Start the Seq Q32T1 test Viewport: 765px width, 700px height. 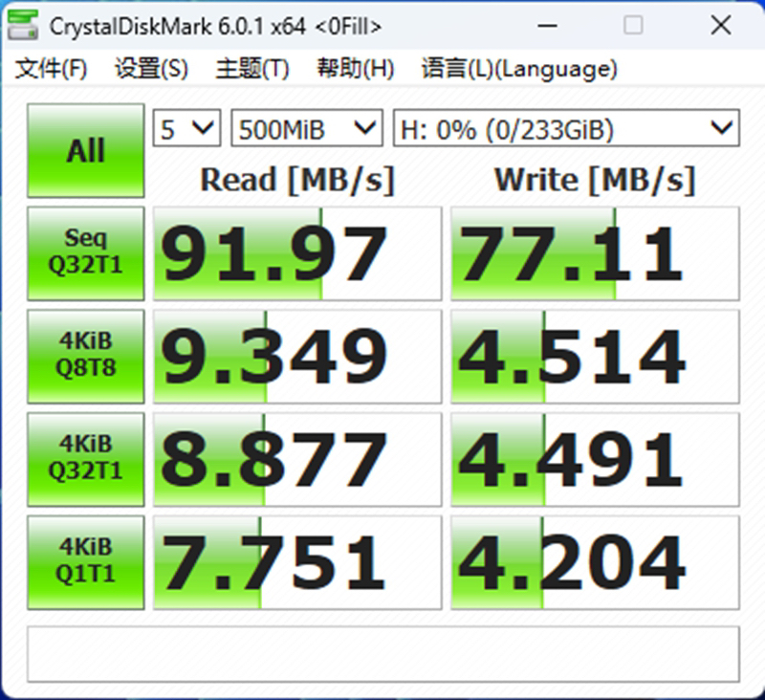(86, 252)
